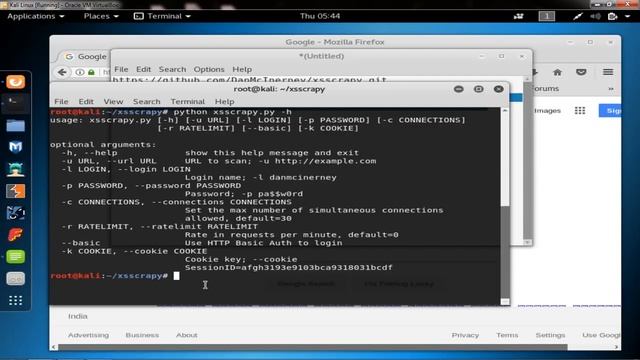This screenshot has width=640, height=360.
Task: Click the screen recorder icon in top panel
Action: tap(518, 16)
